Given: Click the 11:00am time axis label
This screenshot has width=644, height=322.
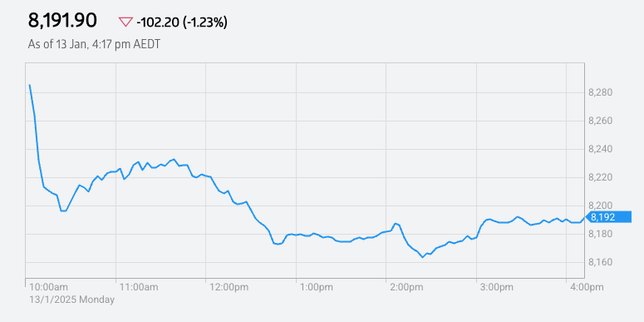Looking at the screenshot, I should pos(139,287).
